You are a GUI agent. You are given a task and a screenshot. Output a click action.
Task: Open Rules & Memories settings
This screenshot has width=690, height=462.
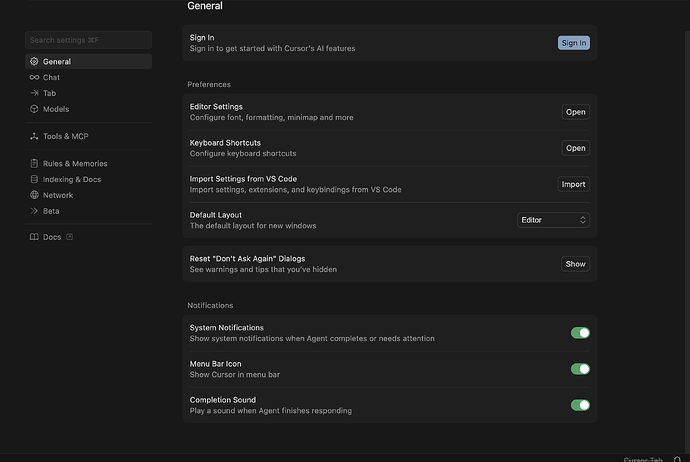pyautogui.click(x=88, y=164)
